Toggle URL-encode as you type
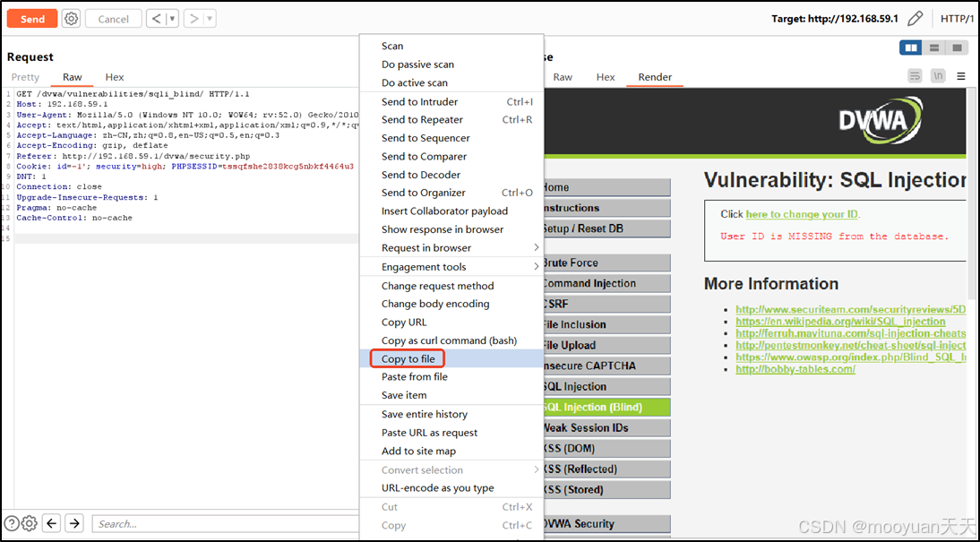980x542 pixels. click(x=451, y=488)
